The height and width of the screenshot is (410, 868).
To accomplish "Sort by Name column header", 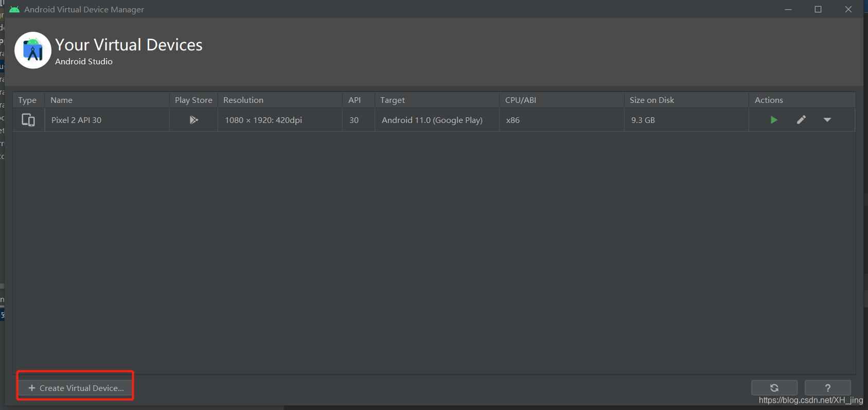I will click(x=107, y=100).
